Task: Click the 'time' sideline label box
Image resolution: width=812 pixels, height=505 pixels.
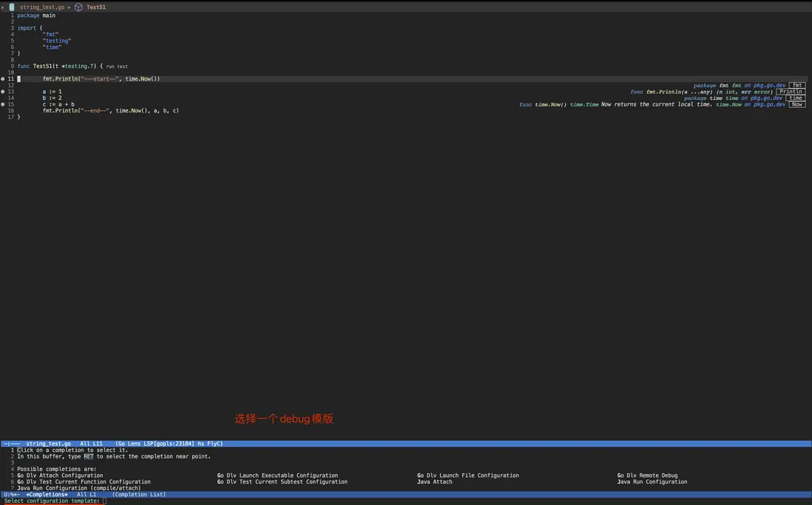Action: pos(796,98)
